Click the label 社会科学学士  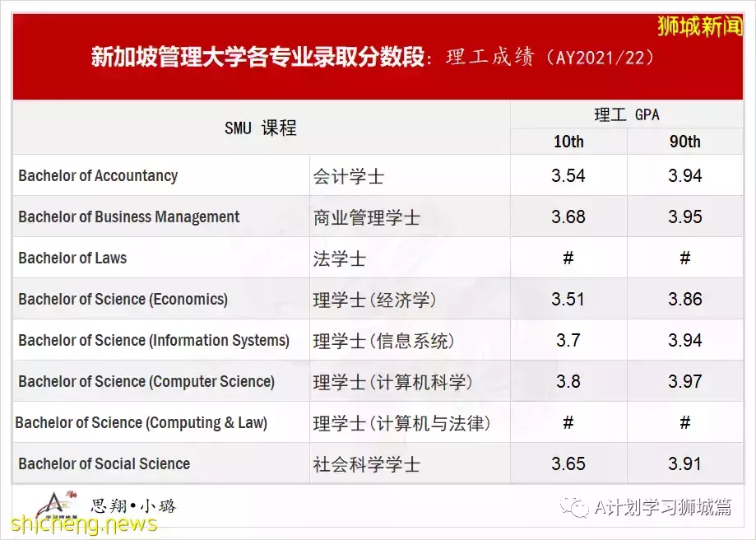(x=366, y=464)
